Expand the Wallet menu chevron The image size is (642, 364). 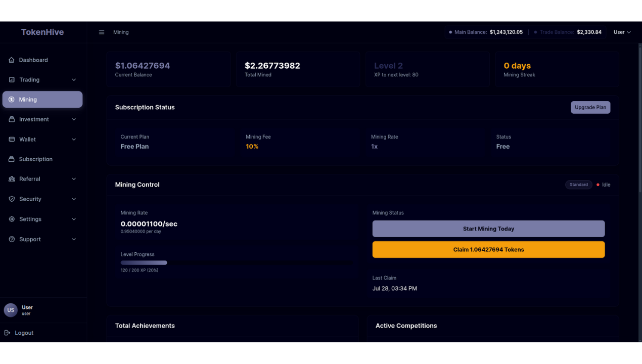coord(74,140)
